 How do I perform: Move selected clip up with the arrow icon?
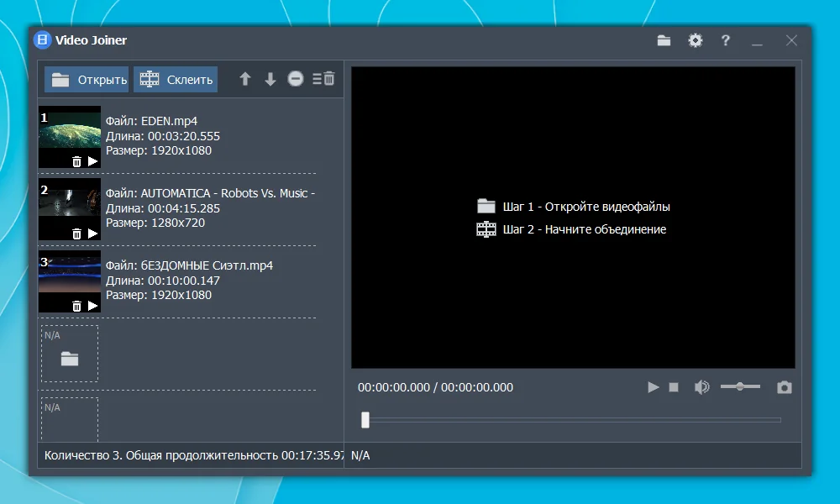[x=244, y=79]
